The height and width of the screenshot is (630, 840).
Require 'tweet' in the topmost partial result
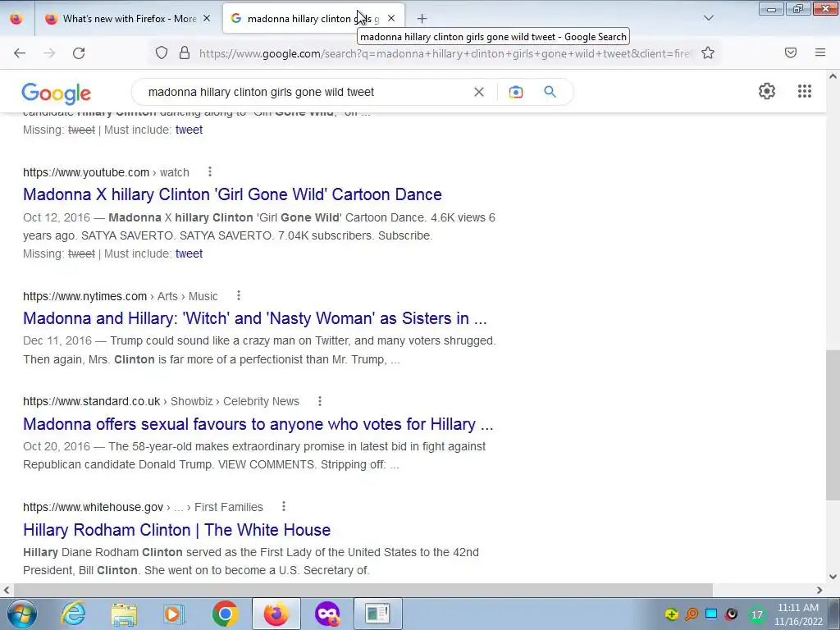click(x=189, y=130)
